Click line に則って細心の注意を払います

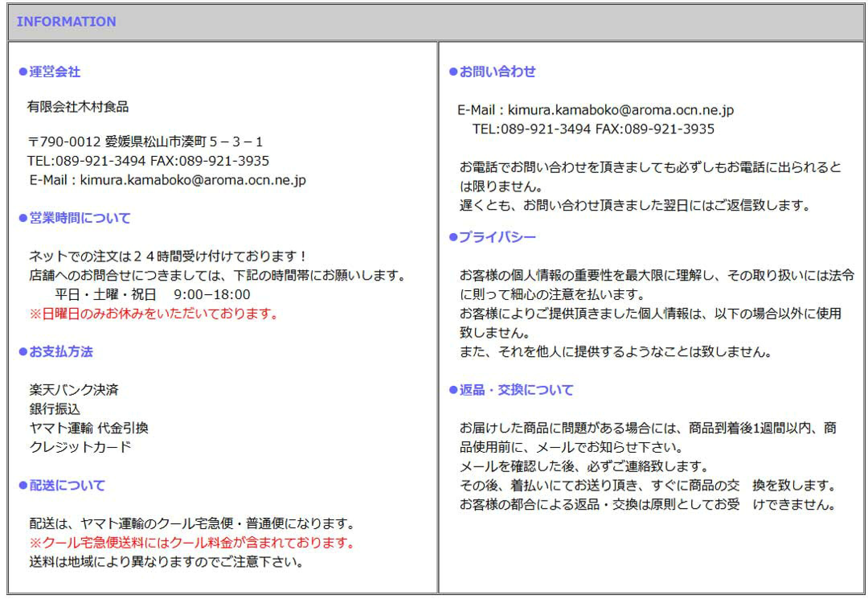point(553,294)
